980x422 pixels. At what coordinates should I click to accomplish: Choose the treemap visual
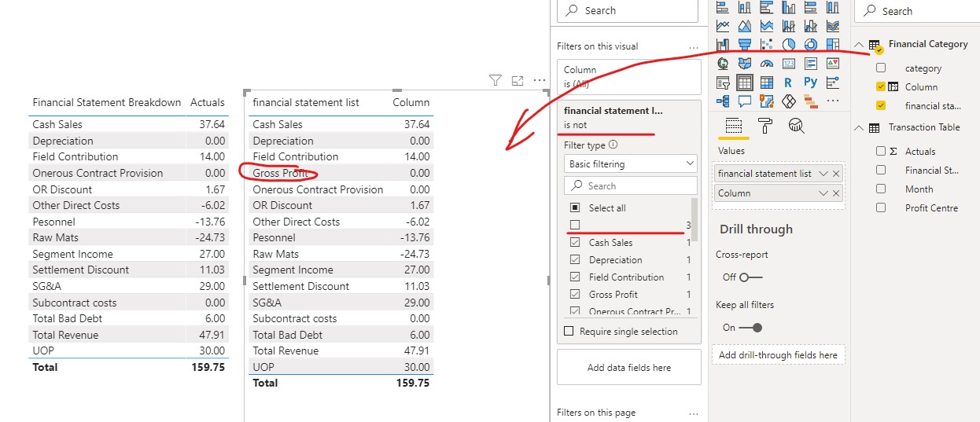833,45
